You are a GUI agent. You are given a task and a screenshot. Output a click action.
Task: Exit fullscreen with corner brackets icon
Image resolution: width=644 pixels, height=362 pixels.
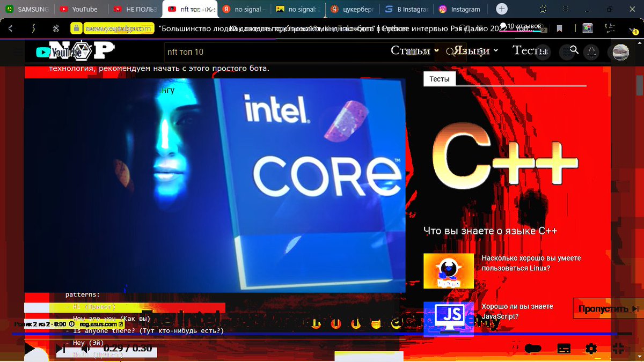click(x=618, y=349)
